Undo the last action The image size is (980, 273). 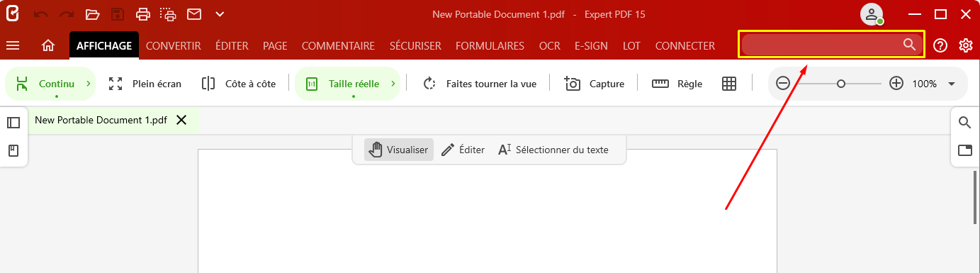coord(41,14)
